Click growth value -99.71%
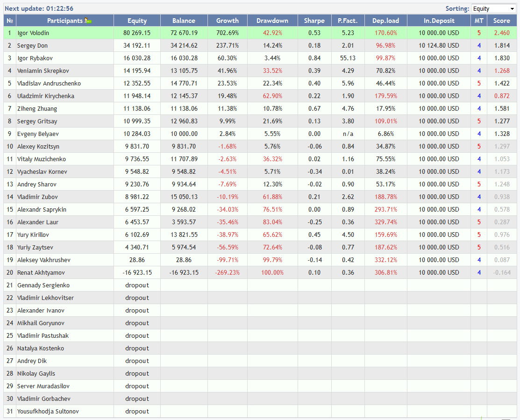 click(x=228, y=260)
